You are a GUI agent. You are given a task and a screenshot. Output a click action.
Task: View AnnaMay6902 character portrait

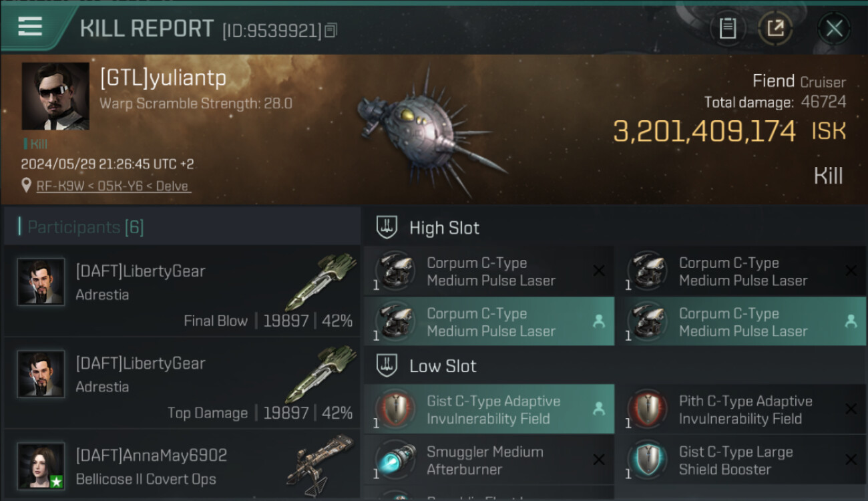[x=41, y=466]
